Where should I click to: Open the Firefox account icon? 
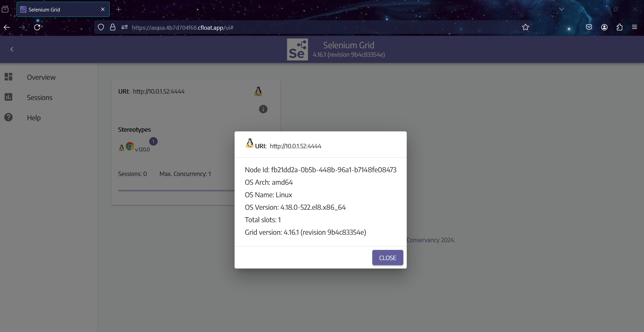(605, 27)
